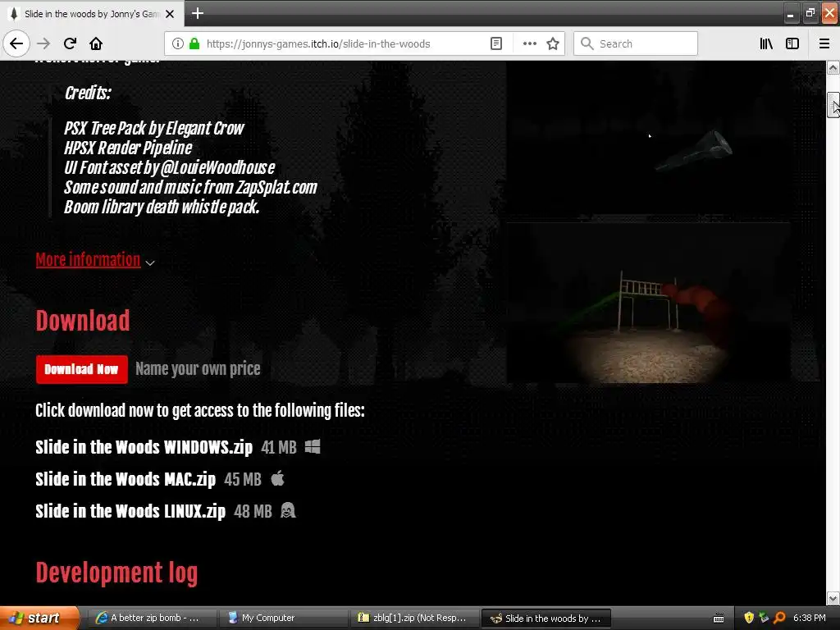Open page actions three-dot menu

(x=529, y=43)
